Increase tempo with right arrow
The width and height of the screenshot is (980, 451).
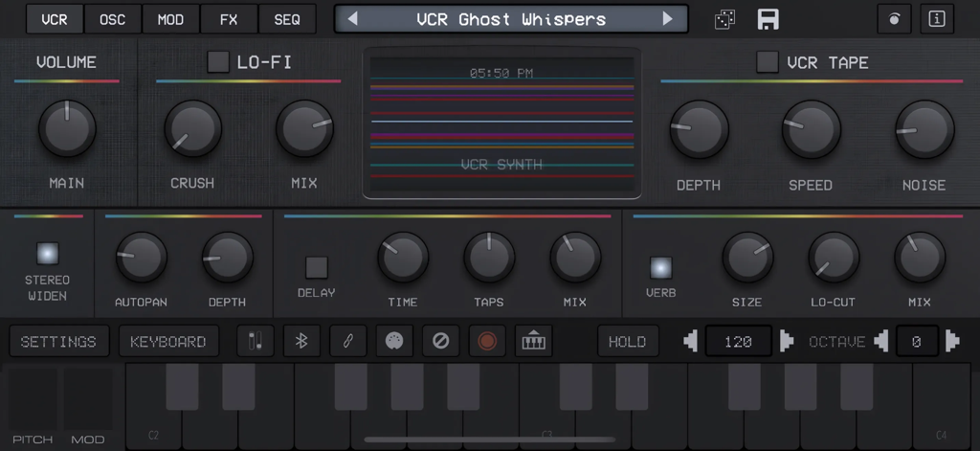click(787, 342)
